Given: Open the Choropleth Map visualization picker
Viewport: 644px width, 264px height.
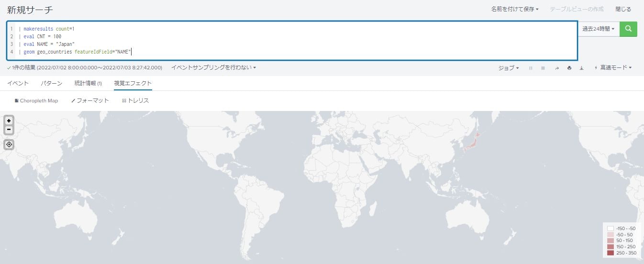Looking at the screenshot, I should tap(36, 101).
